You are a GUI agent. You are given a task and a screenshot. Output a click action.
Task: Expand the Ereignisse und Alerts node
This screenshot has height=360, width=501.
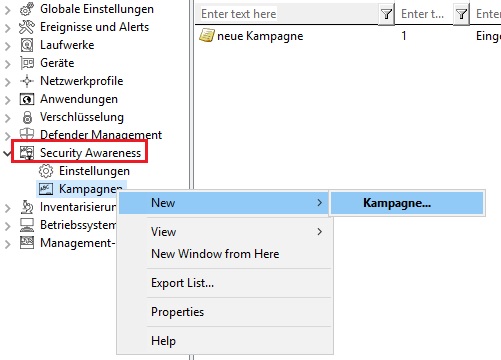8,28
